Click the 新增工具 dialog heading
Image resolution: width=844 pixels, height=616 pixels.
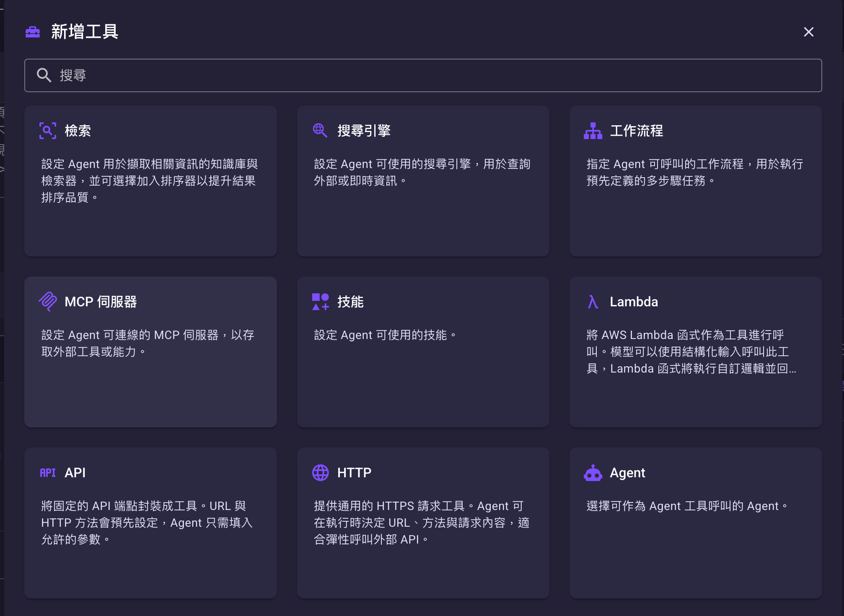click(x=85, y=32)
